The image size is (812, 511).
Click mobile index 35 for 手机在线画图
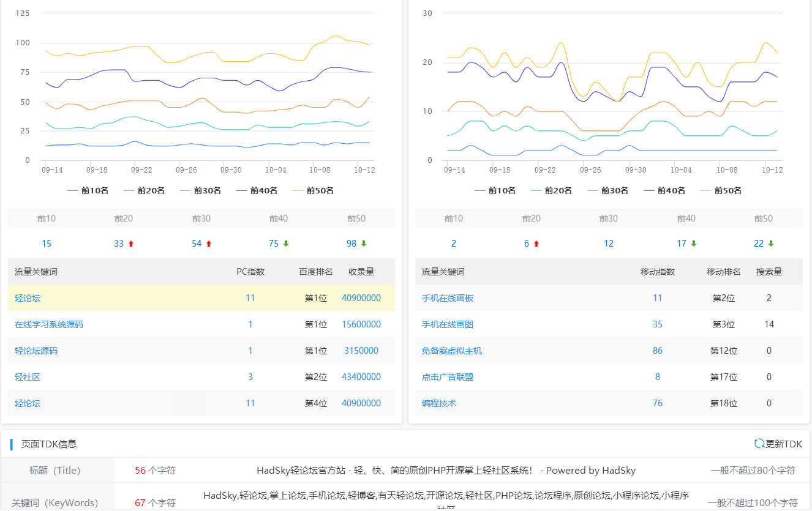(658, 324)
